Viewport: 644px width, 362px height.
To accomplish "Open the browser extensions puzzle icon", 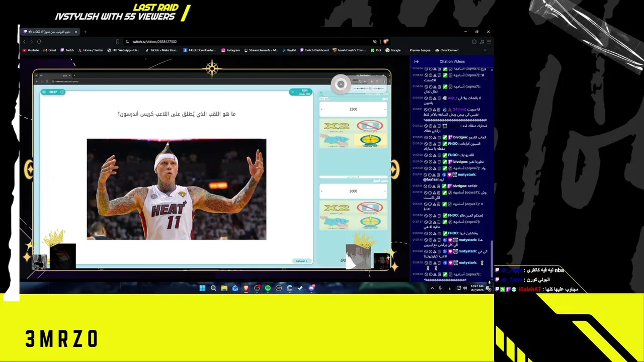I will click(474, 42).
